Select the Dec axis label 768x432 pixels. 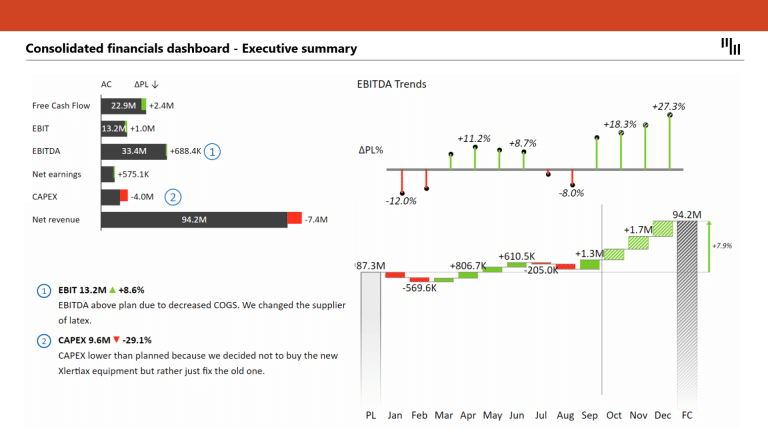(662, 415)
